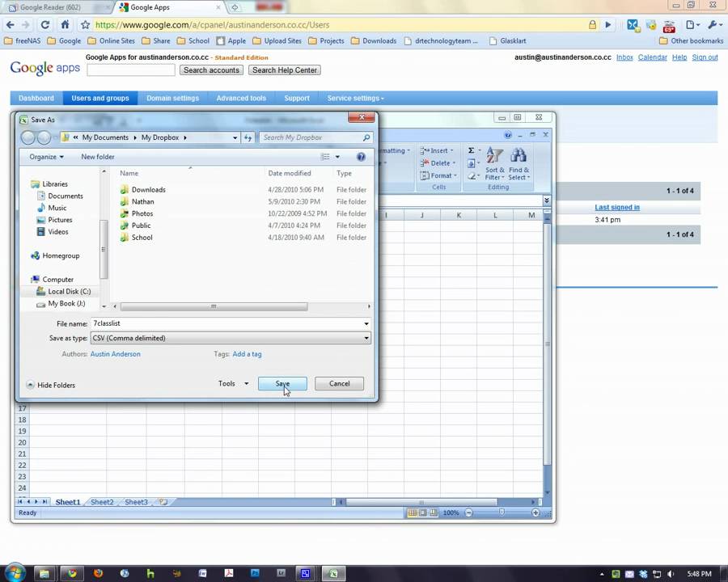Open the Save As dialog help icon
This screenshot has height=582, width=728.
point(361,157)
